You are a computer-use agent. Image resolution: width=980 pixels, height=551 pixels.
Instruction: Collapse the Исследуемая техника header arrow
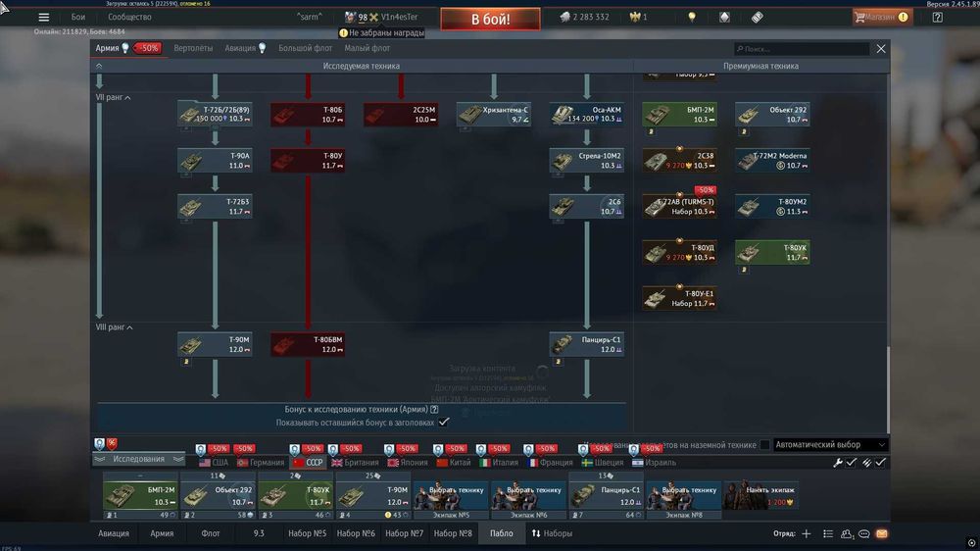99,66
